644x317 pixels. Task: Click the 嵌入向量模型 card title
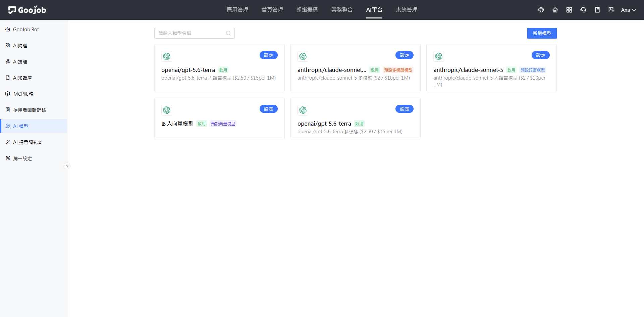pyautogui.click(x=177, y=124)
